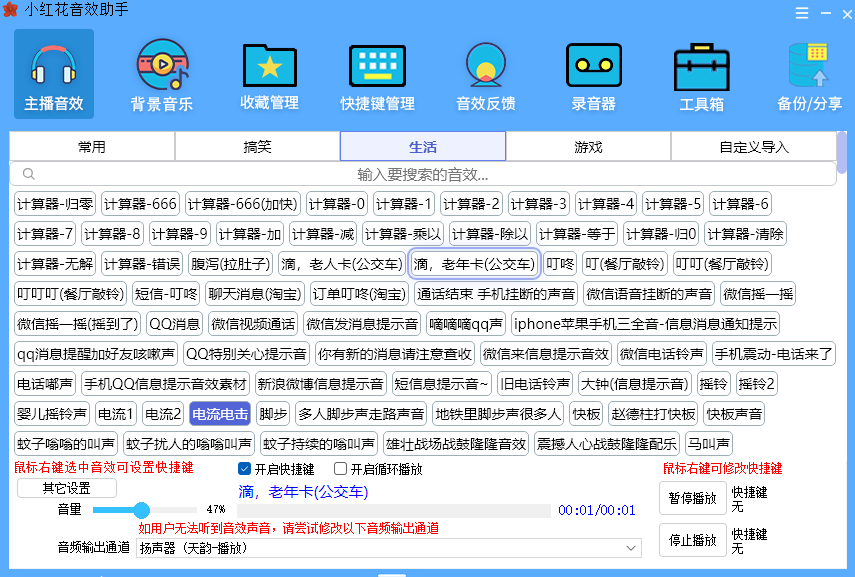Play the 手机震动-电话来了 sound
Screen dimensions: 855x577
773,354
